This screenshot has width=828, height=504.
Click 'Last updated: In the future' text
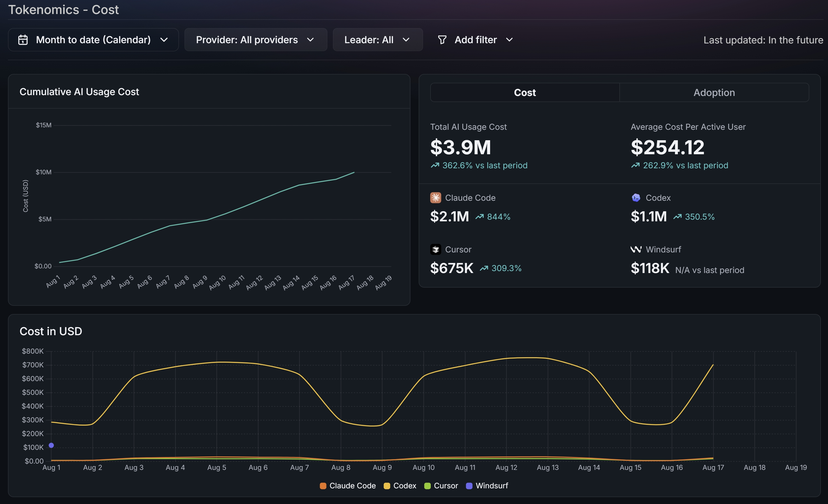763,40
